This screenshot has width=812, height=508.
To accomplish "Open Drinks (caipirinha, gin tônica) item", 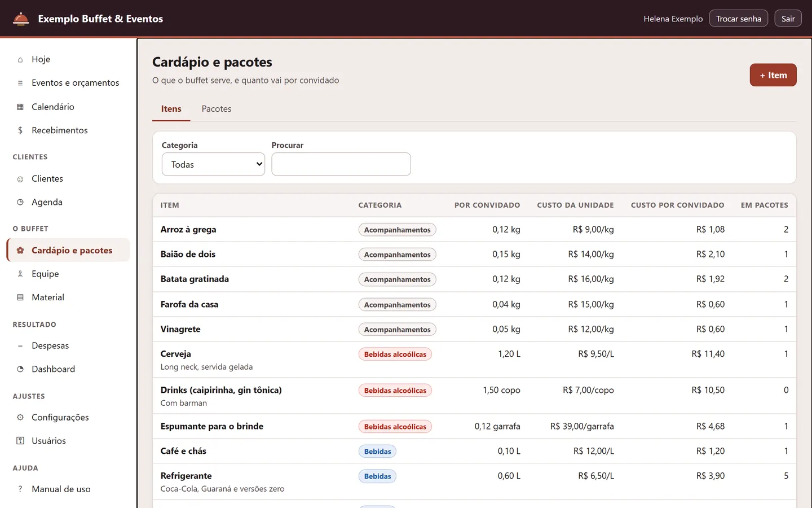I will pos(221,390).
